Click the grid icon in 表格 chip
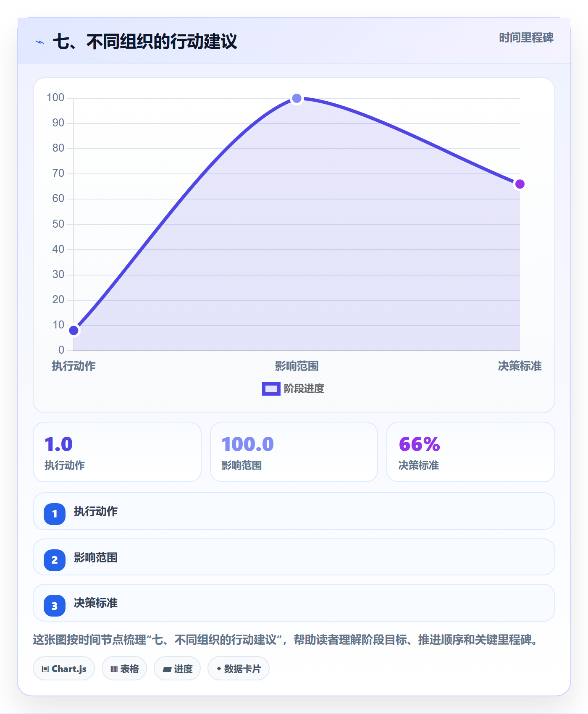The width and height of the screenshot is (588, 714). click(x=114, y=669)
